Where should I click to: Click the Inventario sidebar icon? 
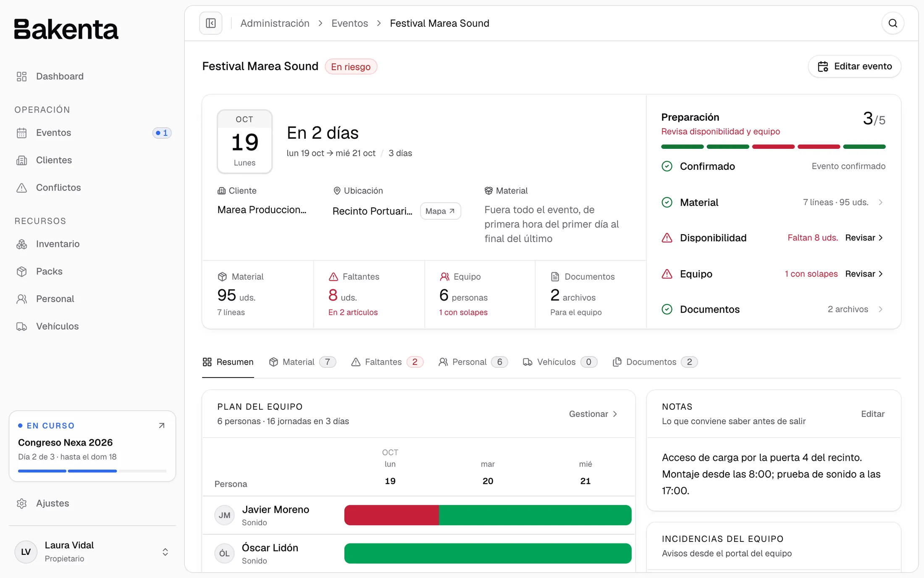[x=22, y=244]
